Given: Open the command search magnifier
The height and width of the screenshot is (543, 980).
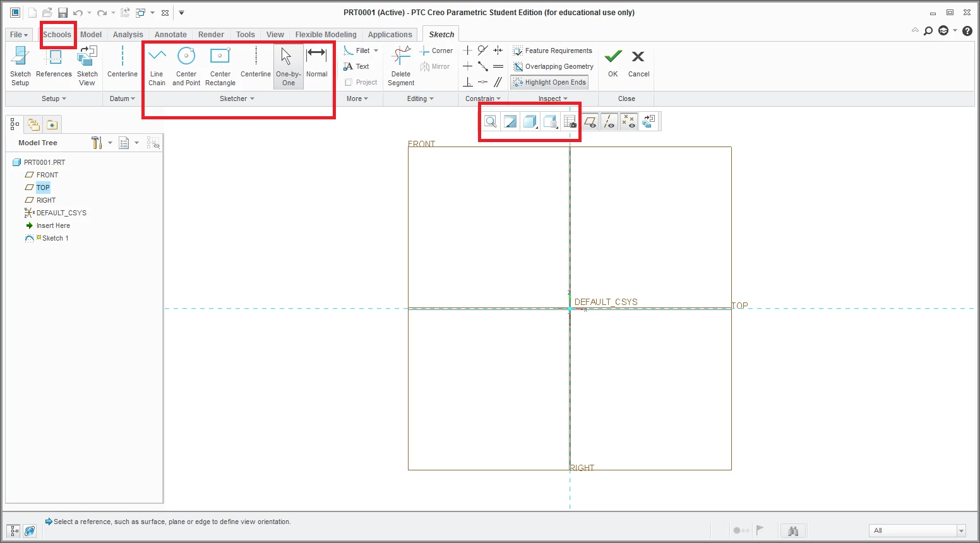Looking at the screenshot, I should [x=928, y=31].
